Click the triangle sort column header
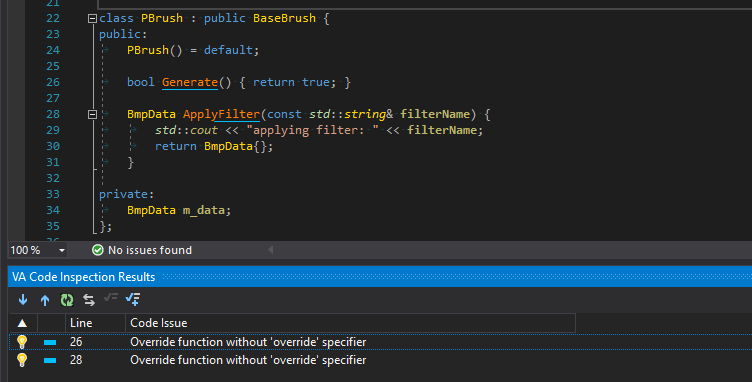This screenshot has width=752, height=382. pos(23,323)
